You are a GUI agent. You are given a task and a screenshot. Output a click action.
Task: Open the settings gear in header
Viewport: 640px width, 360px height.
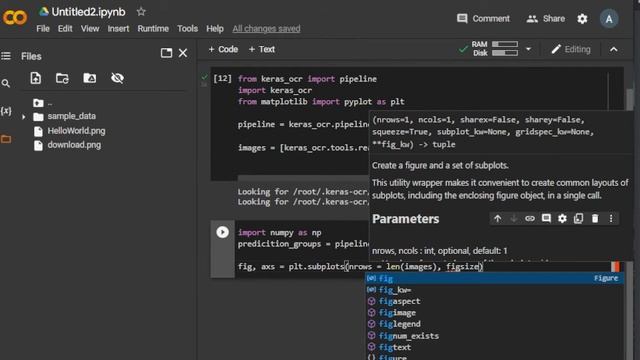pyautogui.click(x=582, y=18)
